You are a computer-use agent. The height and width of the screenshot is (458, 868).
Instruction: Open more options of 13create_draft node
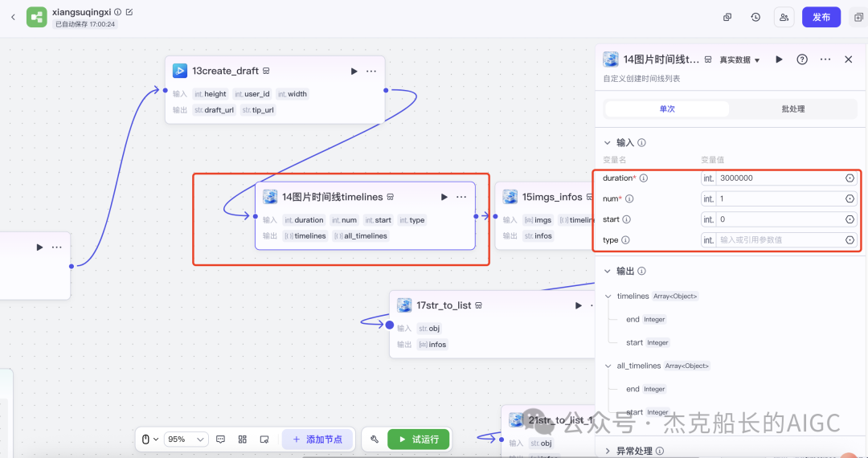(x=371, y=71)
